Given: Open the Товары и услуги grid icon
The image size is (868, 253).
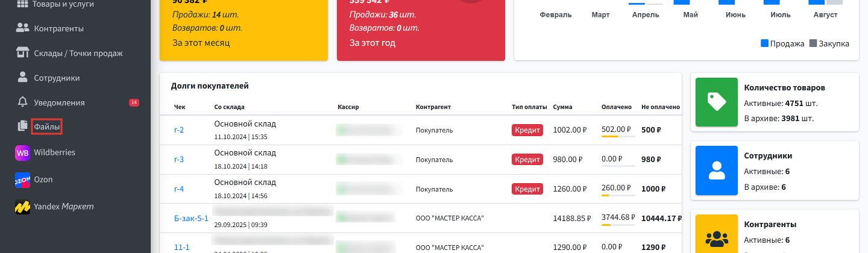Looking at the screenshot, I should click(23, 4).
